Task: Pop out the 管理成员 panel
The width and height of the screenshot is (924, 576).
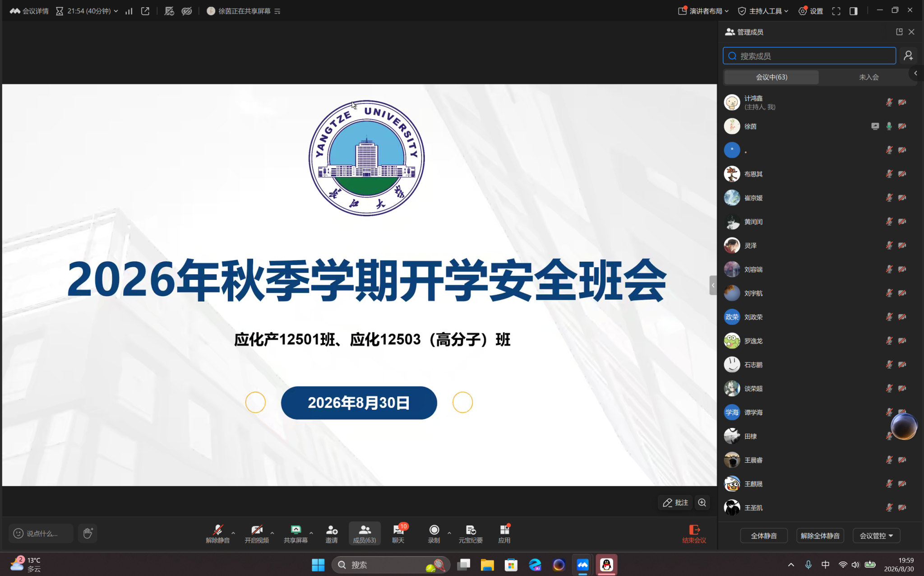Action: [899, 32]
